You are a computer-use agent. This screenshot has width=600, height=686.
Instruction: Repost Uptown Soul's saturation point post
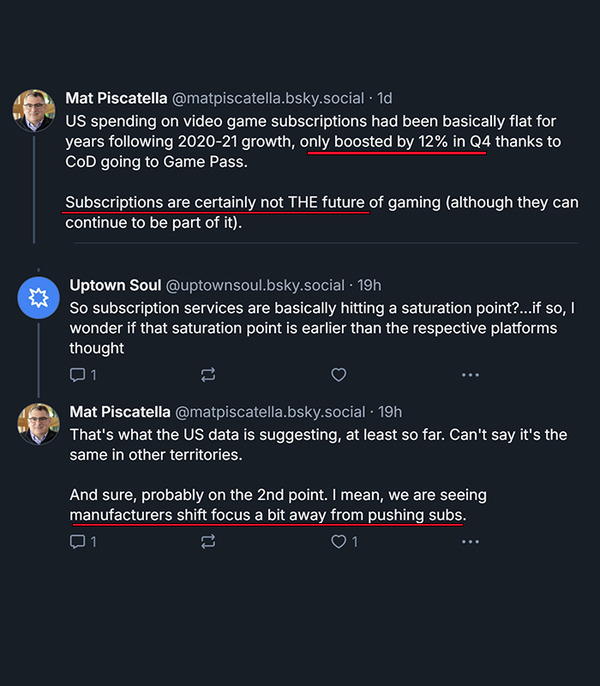[x=208, y=375]
